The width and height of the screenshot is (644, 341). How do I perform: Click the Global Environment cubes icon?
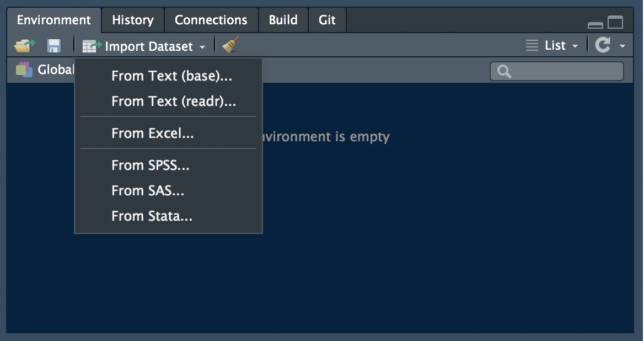pyautogui.click(x=24, y=70)
